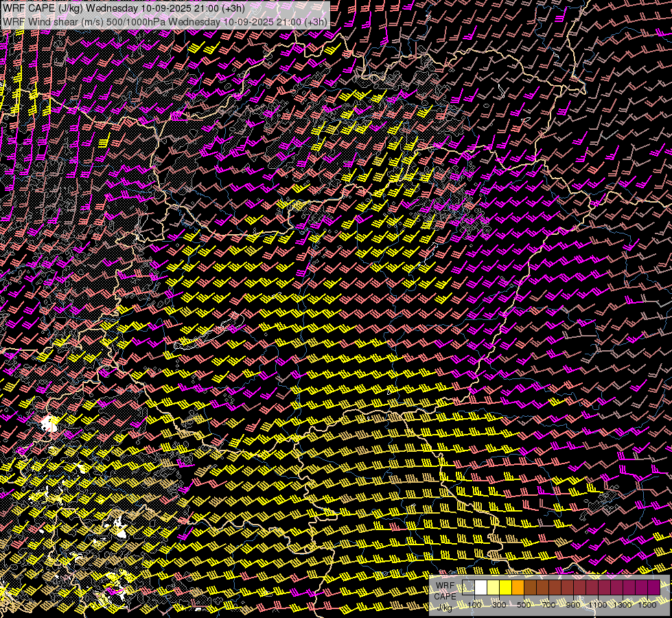672x618 pixels.
Task: Click the 300 tick label in legend
Action: [x=499, y=604]
